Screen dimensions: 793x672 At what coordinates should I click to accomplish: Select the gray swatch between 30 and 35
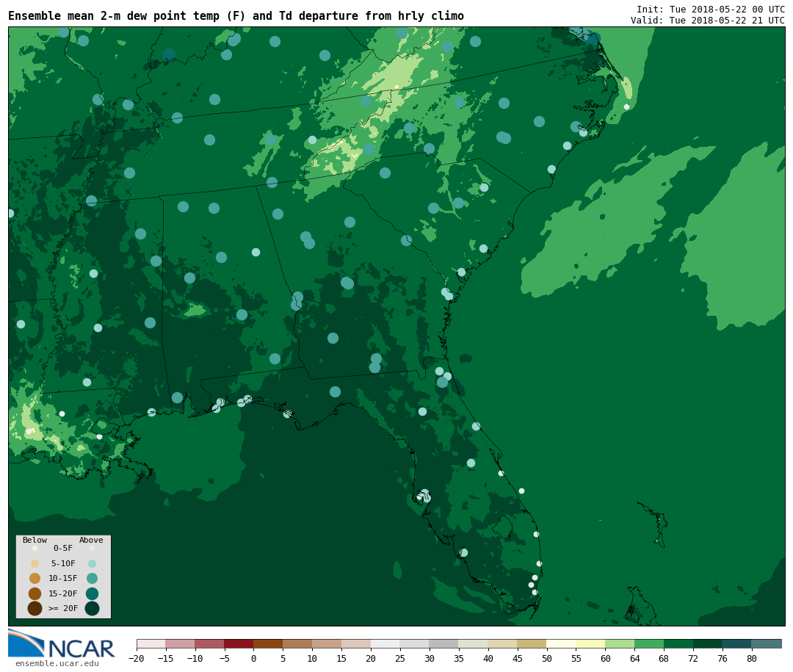pos(444,643)
